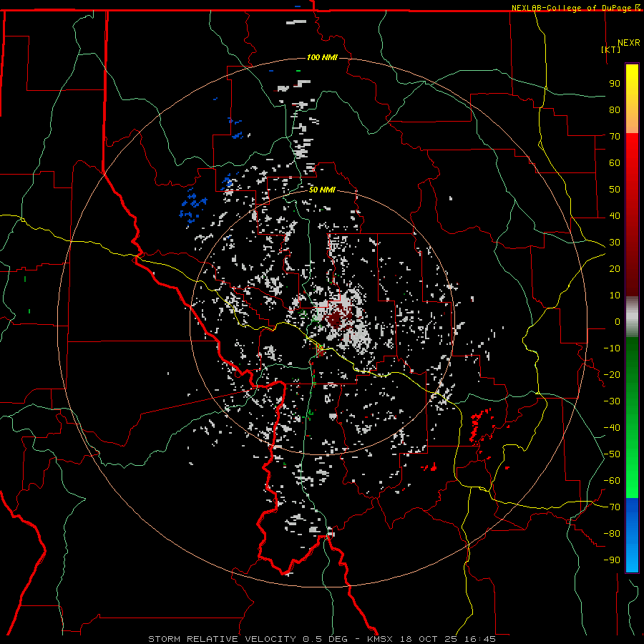Pick the dark blue segment of velocity scale
The height and width of the screenshot is (644, 644).
pyautogui.click(x=632, y=522)
